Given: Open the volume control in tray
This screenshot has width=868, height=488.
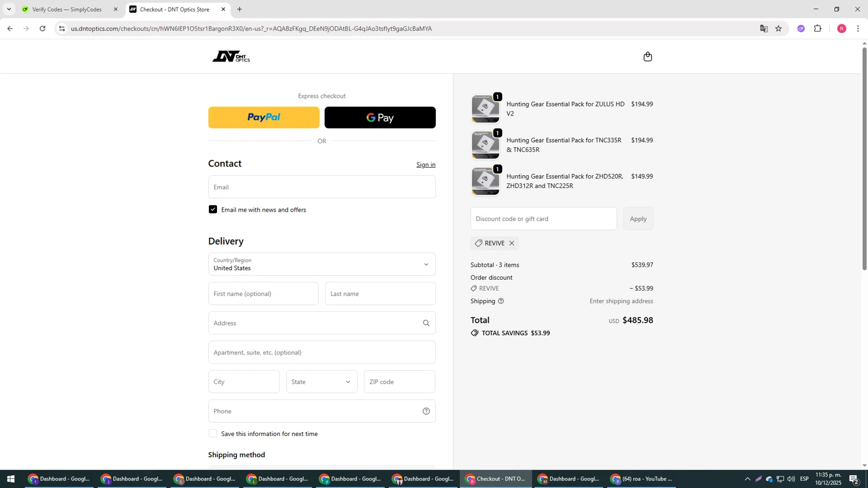Looking at the screenshot, I should pos(791,479).
